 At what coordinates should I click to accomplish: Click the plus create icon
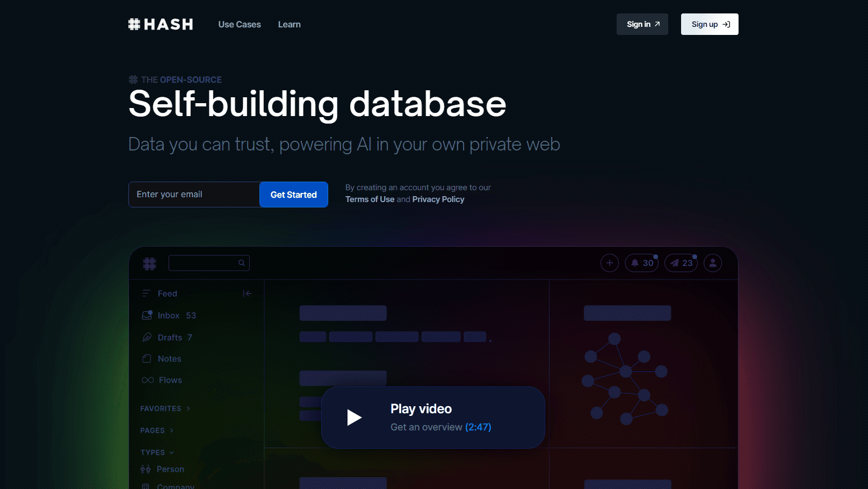pos(610,263)
